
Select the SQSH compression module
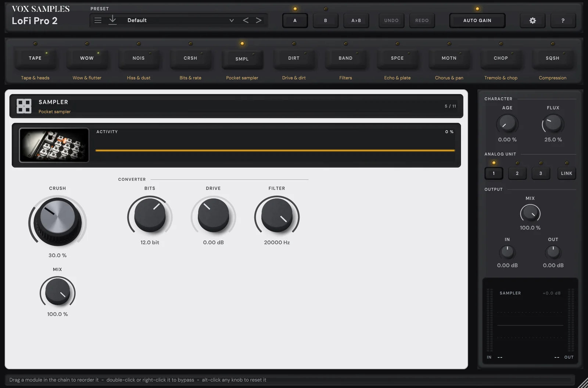click(553, 58)
